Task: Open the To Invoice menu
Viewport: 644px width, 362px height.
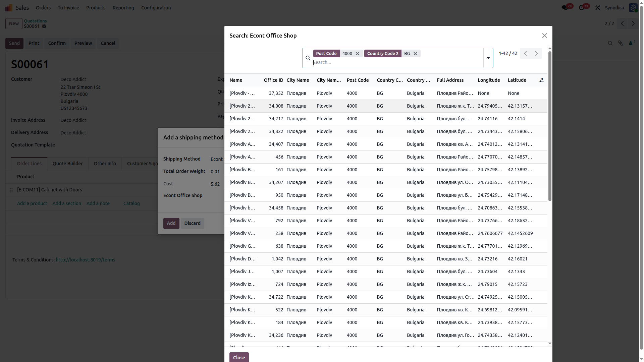Action: coord(68,7)
